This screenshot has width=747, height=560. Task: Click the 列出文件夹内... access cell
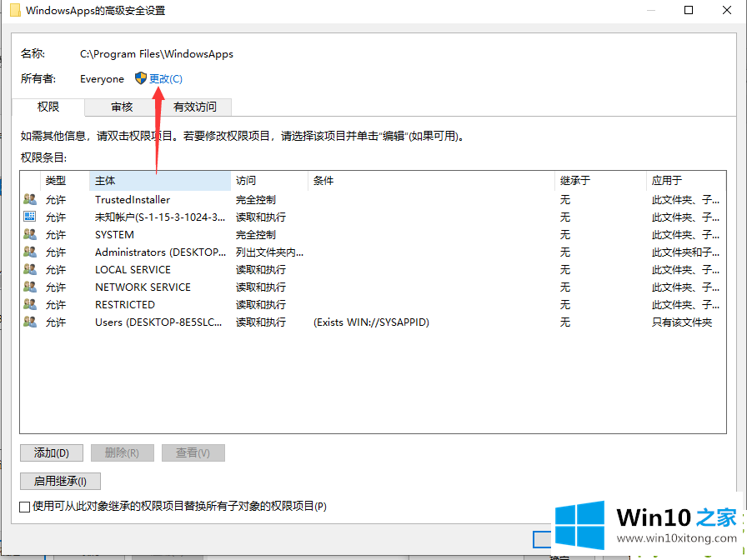pos(269,252)
